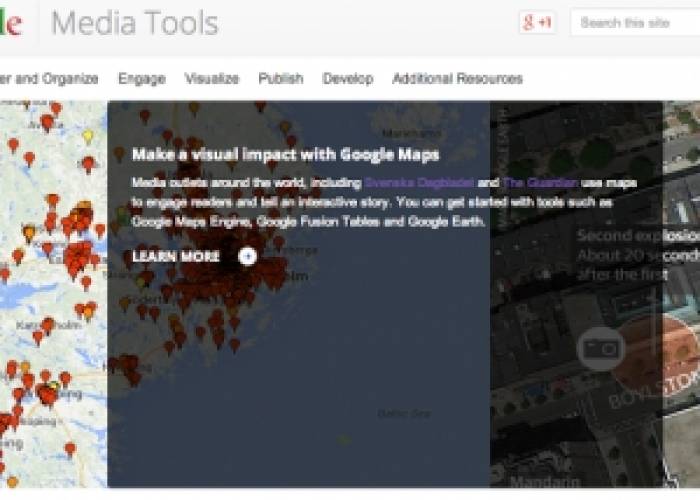The width and height of the screenshot is (700, 500).
Task: Click the Google +1 button
Action: coord(538,22)
